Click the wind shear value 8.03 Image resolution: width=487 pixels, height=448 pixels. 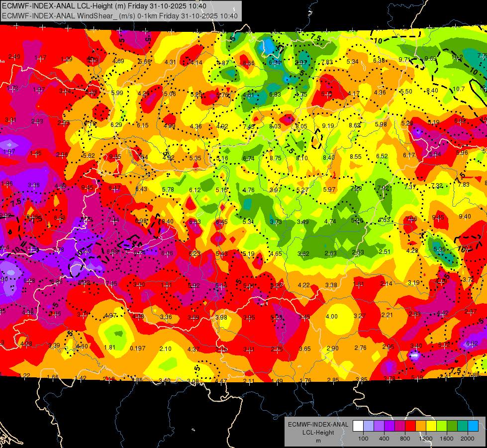275,126
